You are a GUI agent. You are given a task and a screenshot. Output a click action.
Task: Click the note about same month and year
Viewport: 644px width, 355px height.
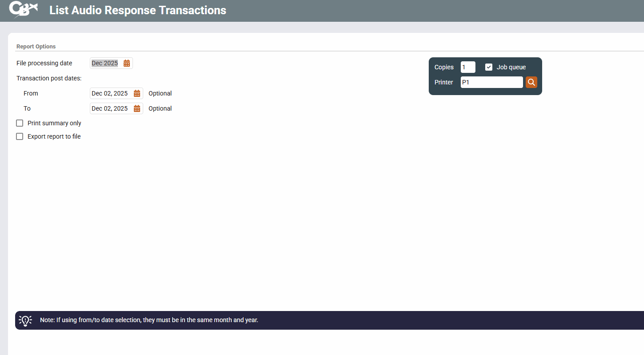pyautogui.click(x=149, y=320)
